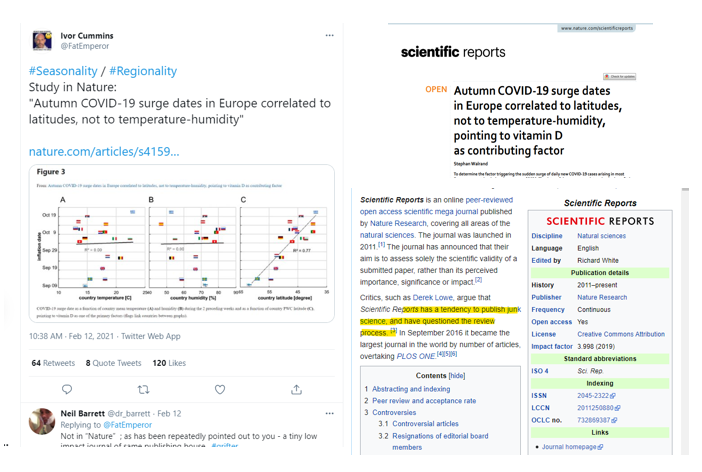The height and width of the screenshot is (472, 702).
Task: Click Derek Lowe link
Action: click(433, 298)
